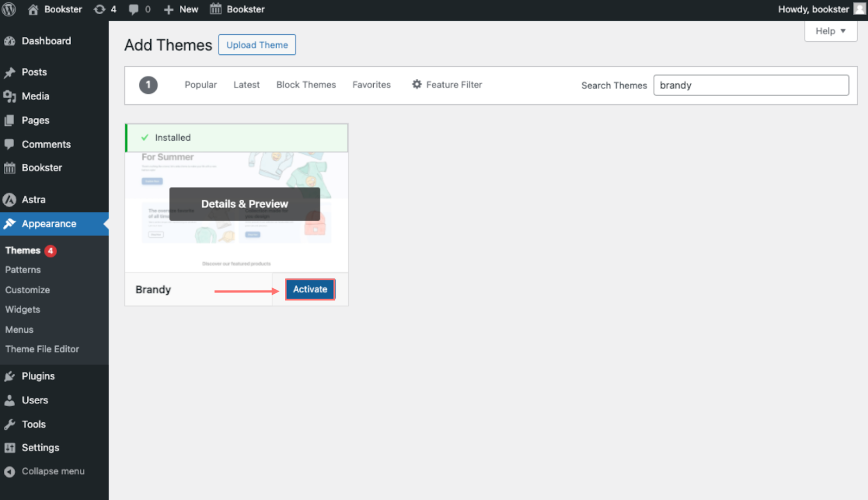Click the Comments icon in sidebar
This screenshot has height=500, width=868.
coord(9,144)
